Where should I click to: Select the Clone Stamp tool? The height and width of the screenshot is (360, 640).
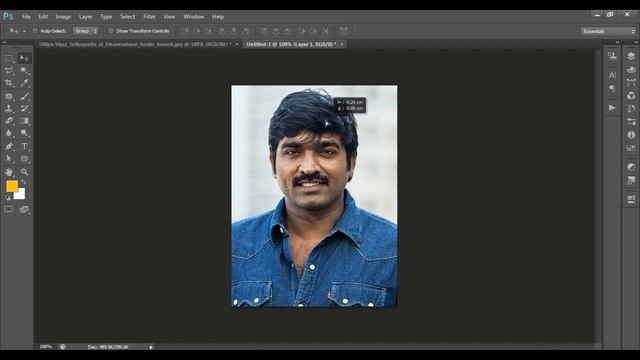tap(9, 109)
